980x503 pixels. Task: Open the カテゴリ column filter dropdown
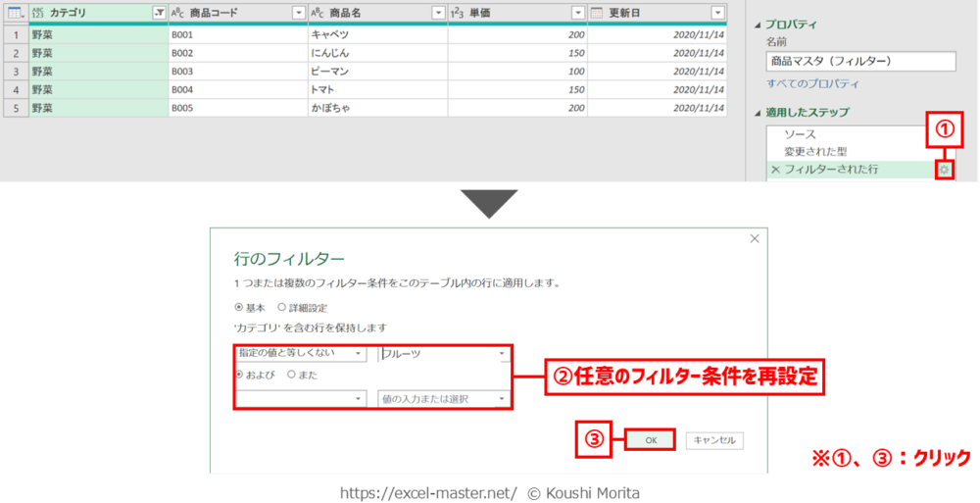[x=159, y=13]
